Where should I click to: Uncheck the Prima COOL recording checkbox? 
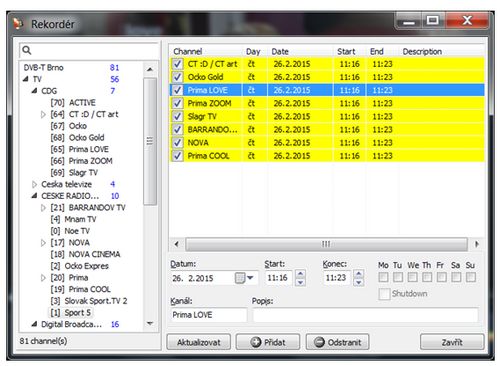(x=177, y=156)
